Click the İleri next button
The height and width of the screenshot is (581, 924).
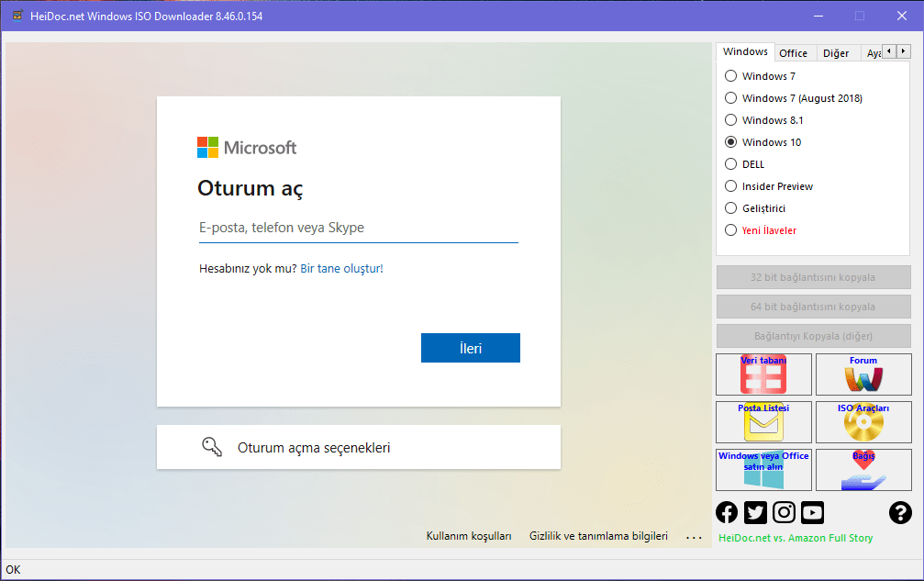pyautogui.click(x=470, y=348)
